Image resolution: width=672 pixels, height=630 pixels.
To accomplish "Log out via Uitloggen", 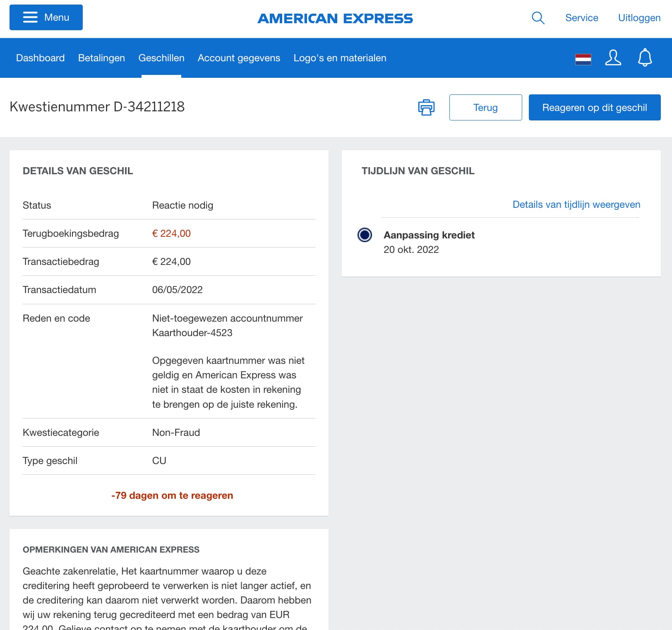I will tap(639, 18).
